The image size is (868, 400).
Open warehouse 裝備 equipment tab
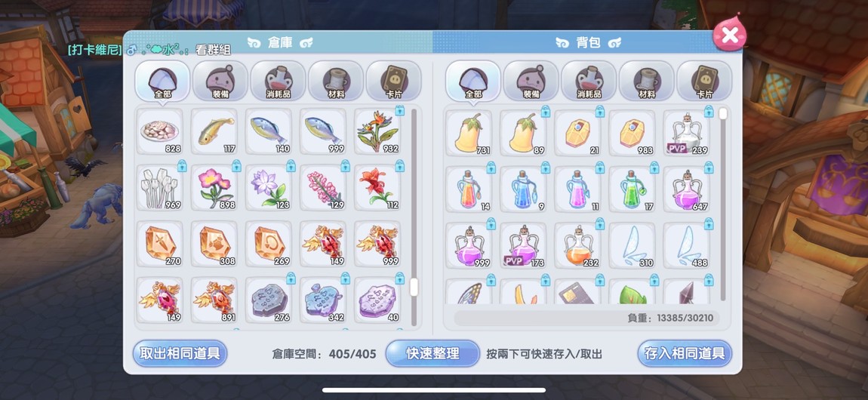pos(220,81)
